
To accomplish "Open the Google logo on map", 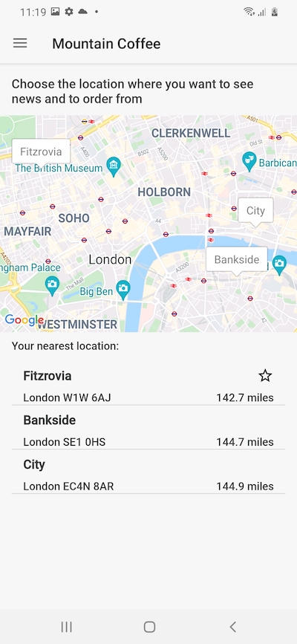I will 24,320.
